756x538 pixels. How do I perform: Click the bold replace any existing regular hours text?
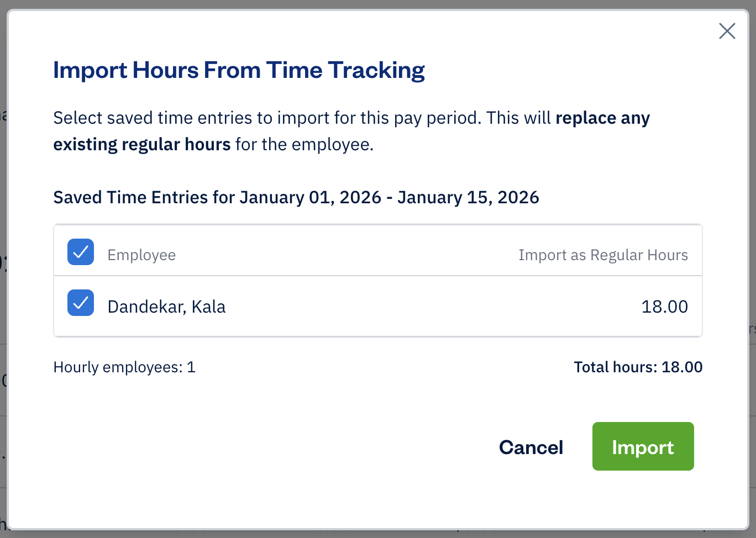[602, 118]
